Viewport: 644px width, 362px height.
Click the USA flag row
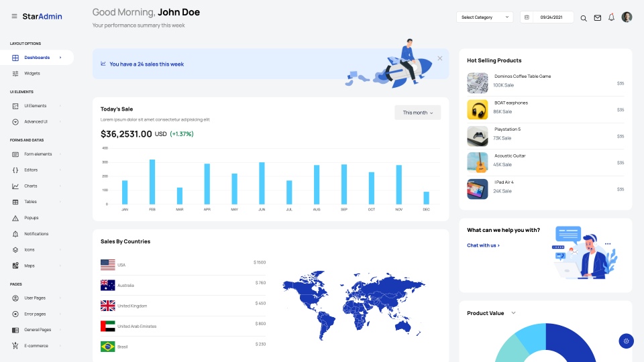[x=183, y=265]
